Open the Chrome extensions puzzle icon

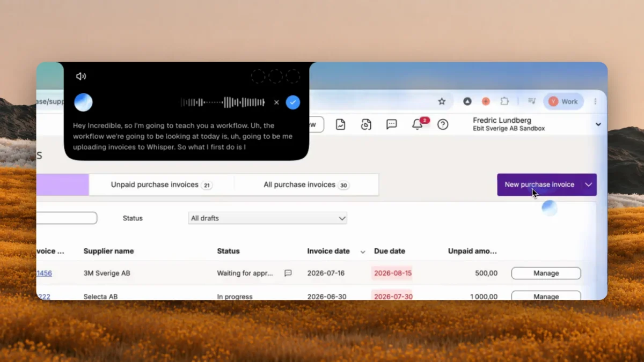pyautogui.click(x=504, y=101)
